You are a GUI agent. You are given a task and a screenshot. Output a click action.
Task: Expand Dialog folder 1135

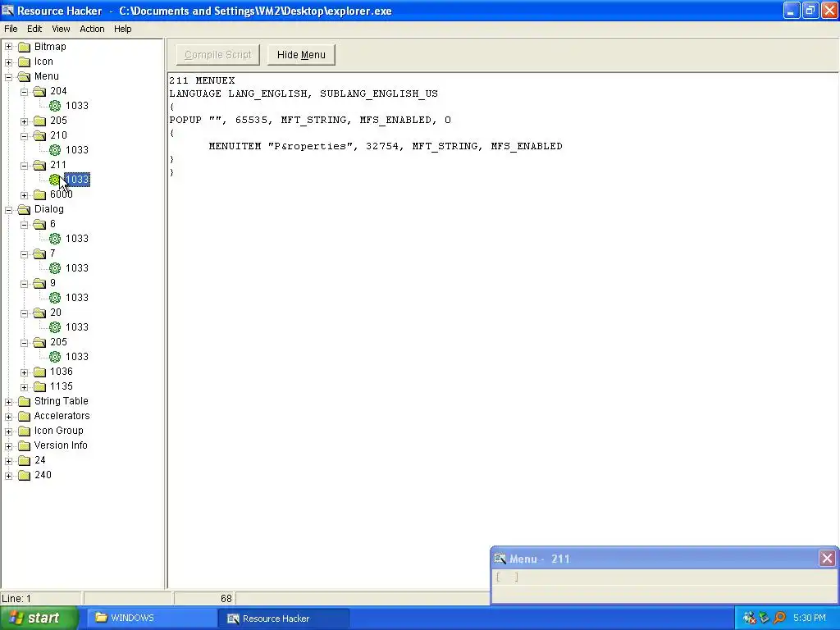24,387
